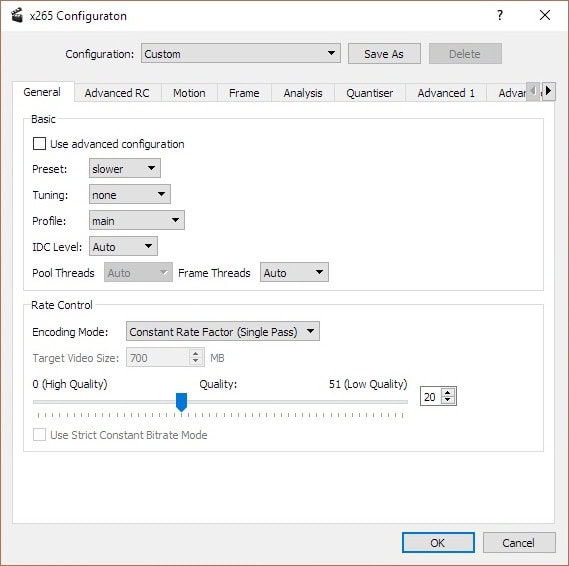Switch to the Analysis tab
The image size is (569, 566).
[303, 93]
